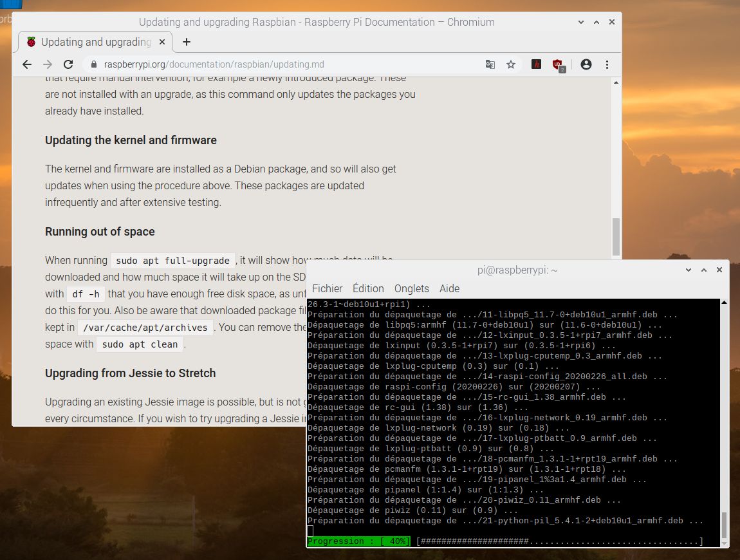The height and width of the screenshot is (560, 740).
Task: Click heading Upgrading from Jessie to Stretch
Action: click(x=130, y=373)
